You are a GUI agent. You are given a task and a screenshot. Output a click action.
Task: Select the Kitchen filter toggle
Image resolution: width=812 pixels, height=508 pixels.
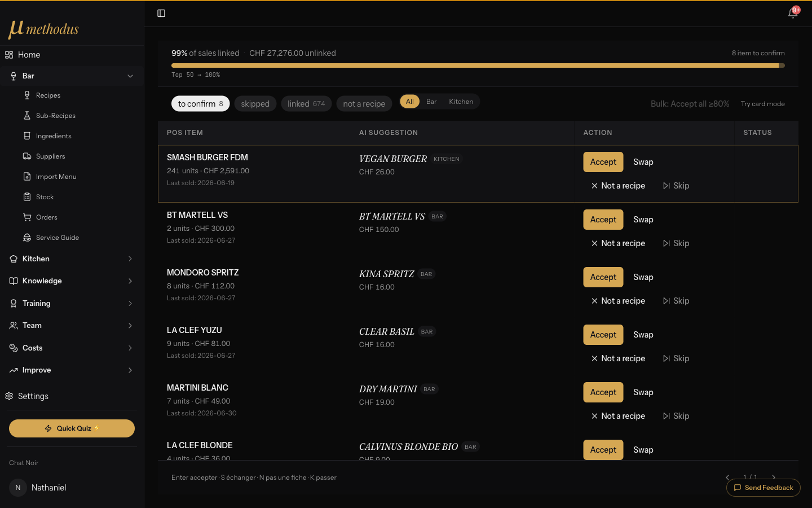461,102
